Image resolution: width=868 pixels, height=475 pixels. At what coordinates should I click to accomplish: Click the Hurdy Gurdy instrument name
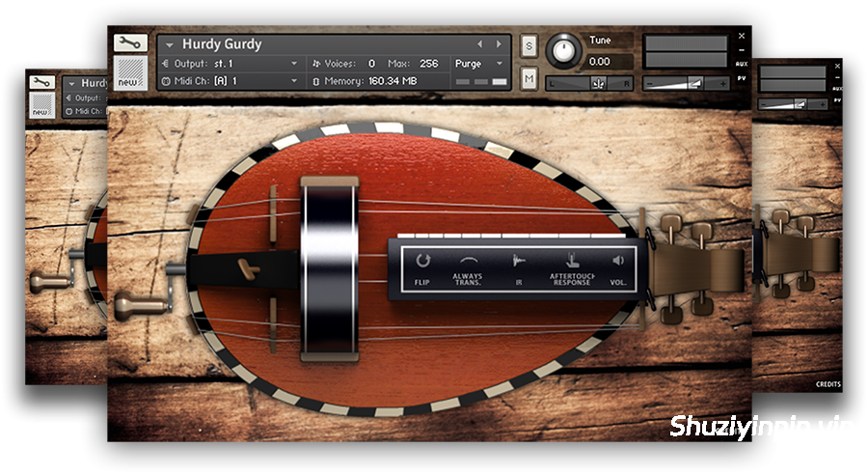[222, 43]
